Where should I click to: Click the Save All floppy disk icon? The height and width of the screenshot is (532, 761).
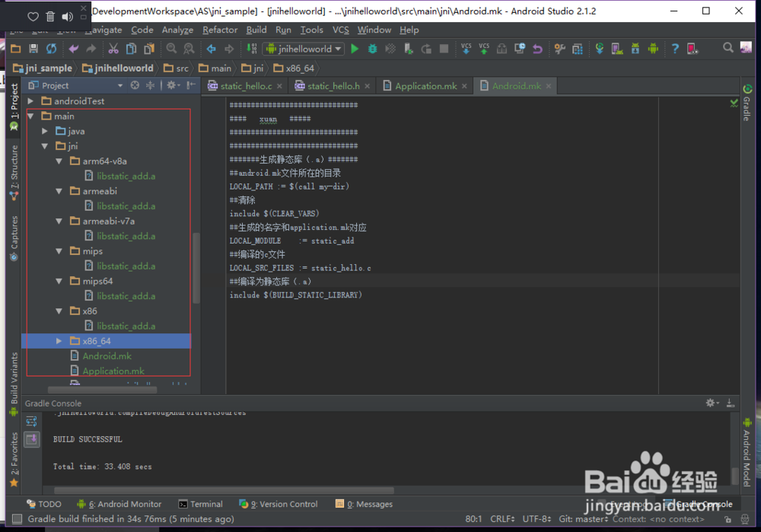[33, 49]
